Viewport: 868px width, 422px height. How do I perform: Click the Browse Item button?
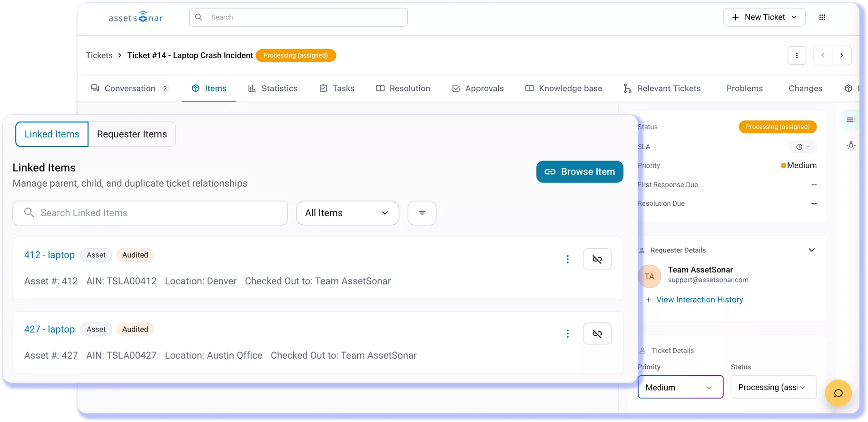(580, 171)
